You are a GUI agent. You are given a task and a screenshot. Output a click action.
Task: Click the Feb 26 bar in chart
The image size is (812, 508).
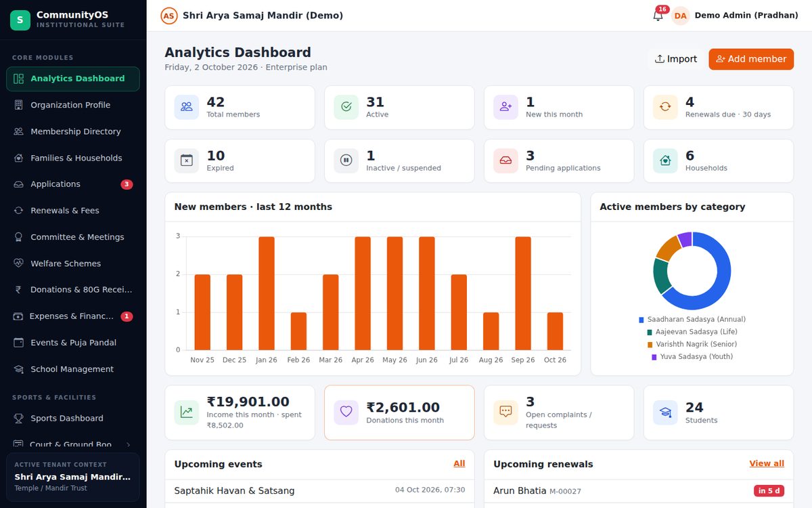298,331
